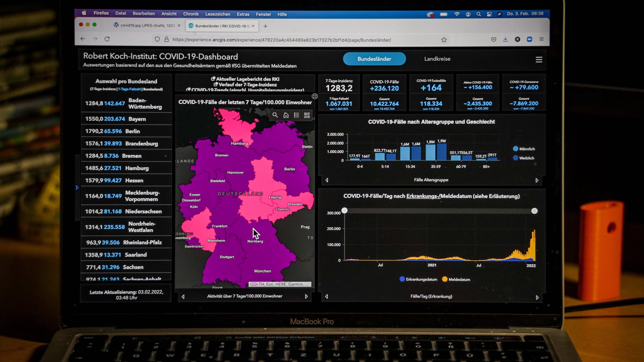Toggle Meldedatum series in legend
The width and height of the screenshot is (644, 362).
(456, 279)
